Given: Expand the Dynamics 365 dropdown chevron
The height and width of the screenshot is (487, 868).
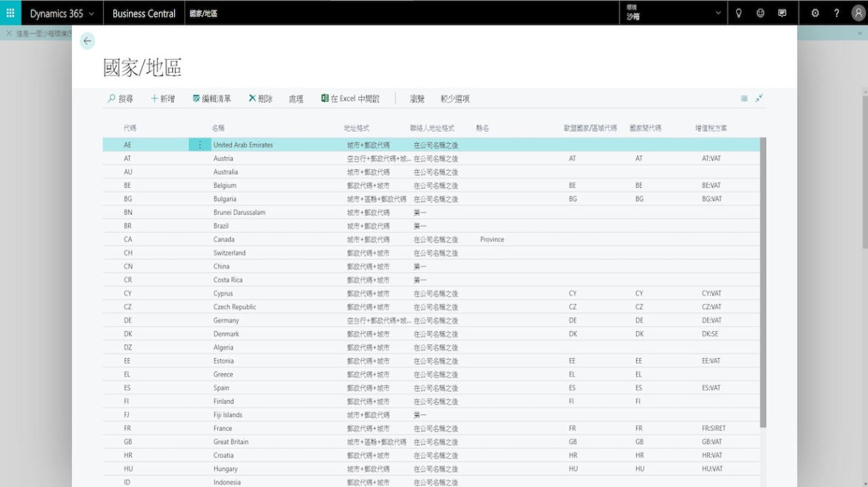Looking at the screenshot, I should click(91, 14).
